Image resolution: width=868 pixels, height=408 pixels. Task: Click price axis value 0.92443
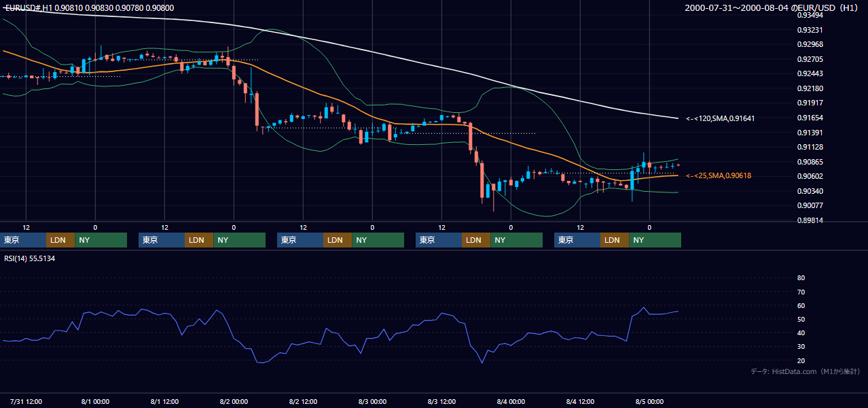[x=809, y=73]
